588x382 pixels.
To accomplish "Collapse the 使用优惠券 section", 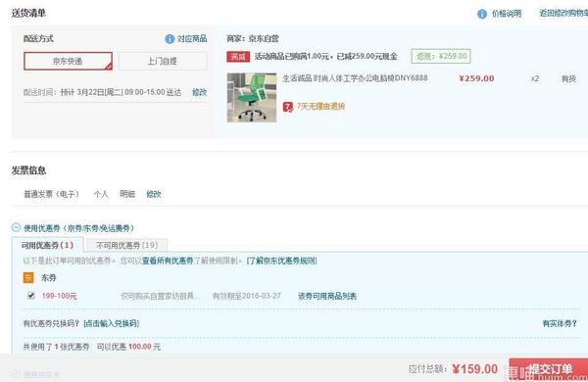I will [x=16, y=227].
